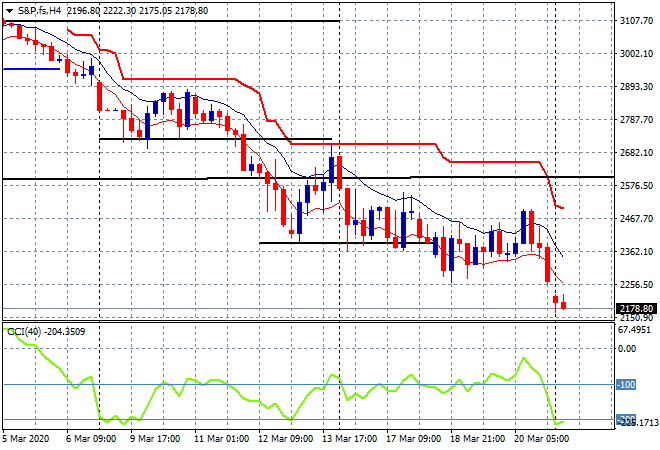The width and height of the screenshot is (660, 450).
Task: Select the 9 Mar 17:00 time label
Action: 155,439
